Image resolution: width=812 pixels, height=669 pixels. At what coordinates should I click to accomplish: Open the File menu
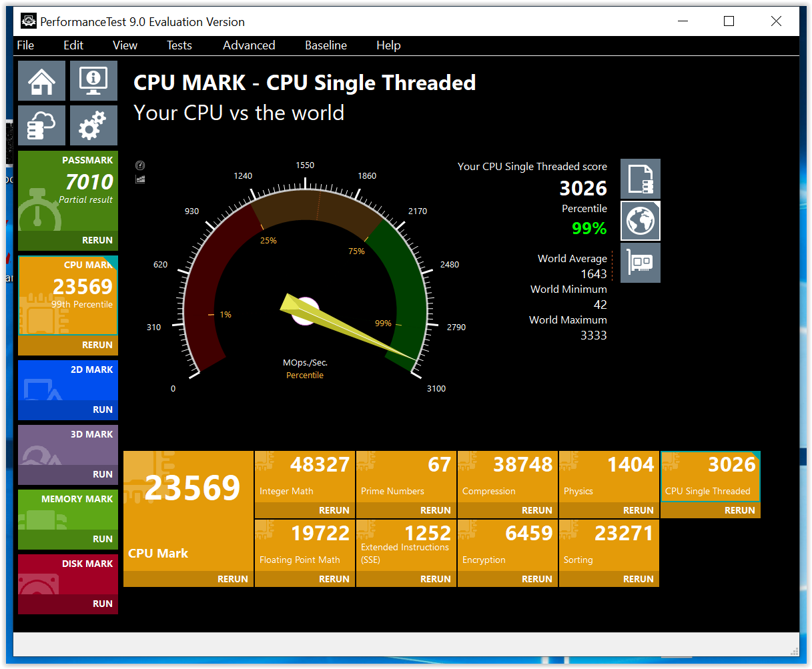[x=25, y=45]
